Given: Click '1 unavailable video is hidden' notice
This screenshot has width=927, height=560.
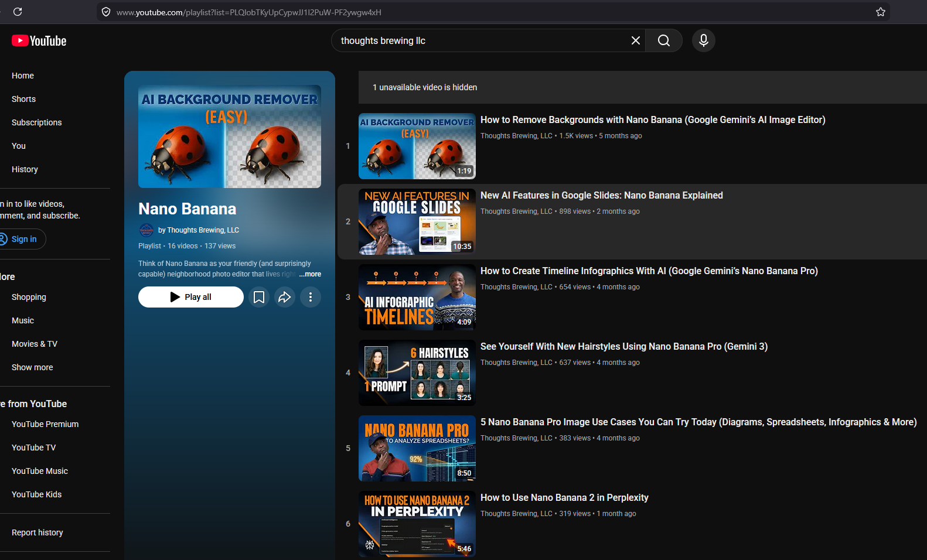Looking at the screenshot, I should coord(425,87).
